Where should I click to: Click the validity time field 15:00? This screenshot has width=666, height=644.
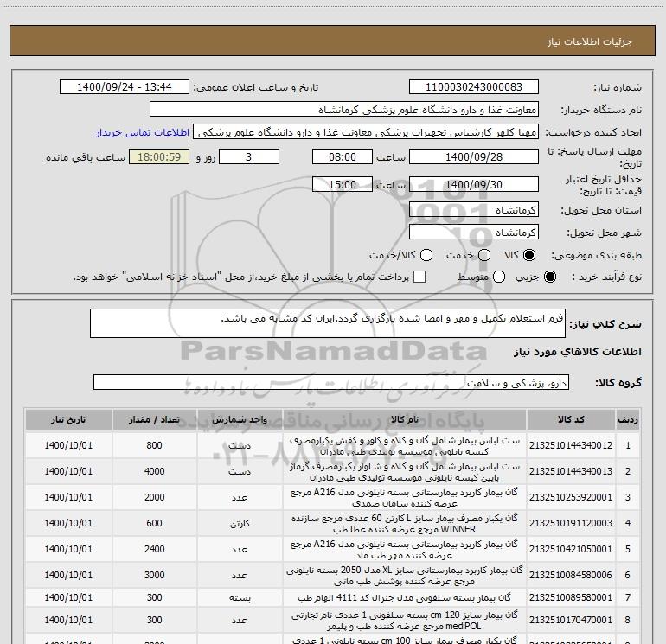point(343,184)
